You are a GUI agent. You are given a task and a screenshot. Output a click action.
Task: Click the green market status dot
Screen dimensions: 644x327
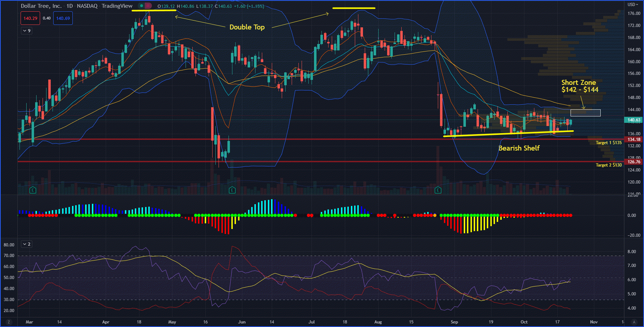click(141, 6)
